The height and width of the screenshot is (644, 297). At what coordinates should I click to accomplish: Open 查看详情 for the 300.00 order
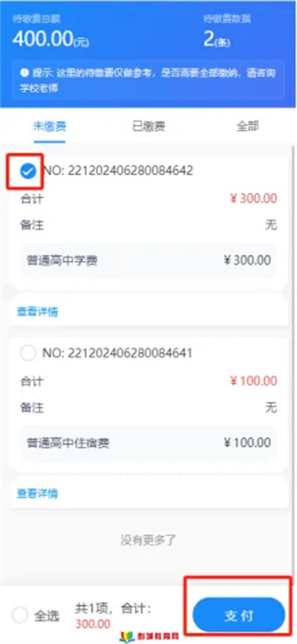click(x=38, y=312)
